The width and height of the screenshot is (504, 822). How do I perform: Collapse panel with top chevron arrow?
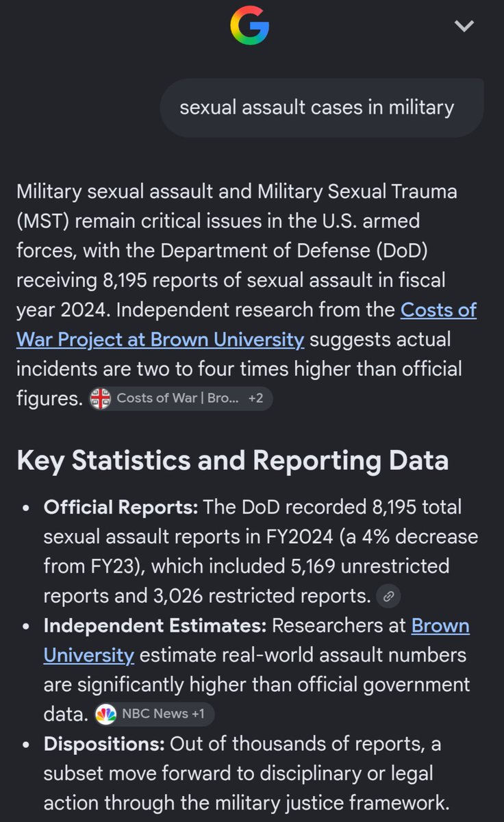[x=464, y=26]
